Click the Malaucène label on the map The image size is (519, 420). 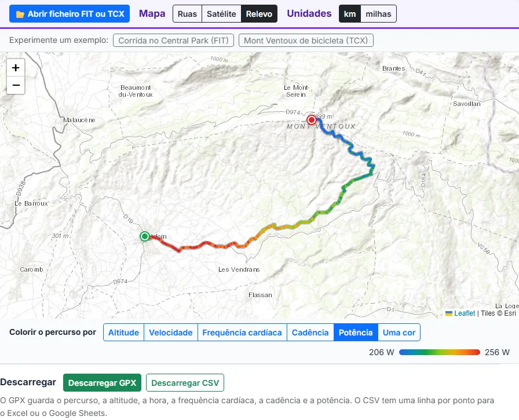(x=79, y=120)
